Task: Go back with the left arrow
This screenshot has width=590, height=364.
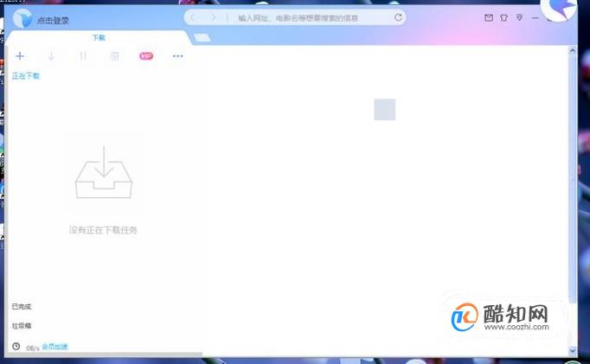Action: [x=192, y=17]
